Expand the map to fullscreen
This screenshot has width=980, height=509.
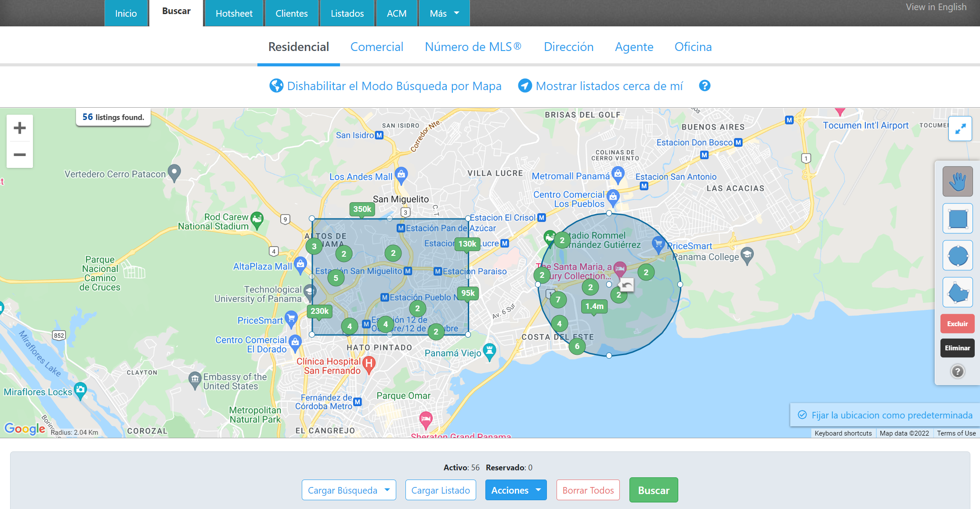(x=960, y=128)
